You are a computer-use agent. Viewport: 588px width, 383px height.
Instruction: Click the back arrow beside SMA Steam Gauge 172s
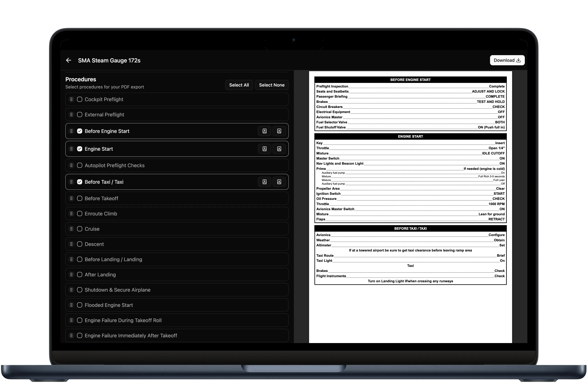point(68,60)
